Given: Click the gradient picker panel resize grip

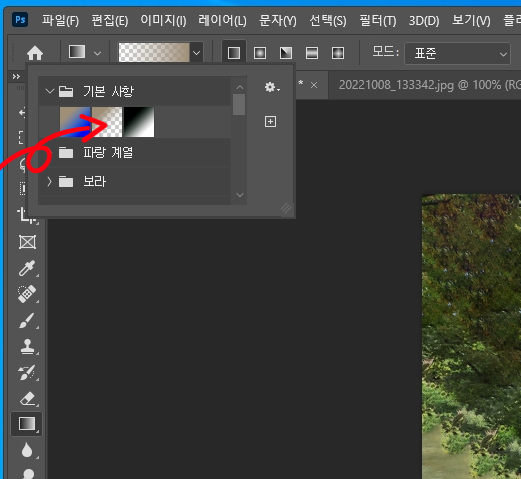Looking at the screenshot, I should click(x=286, y=208).
